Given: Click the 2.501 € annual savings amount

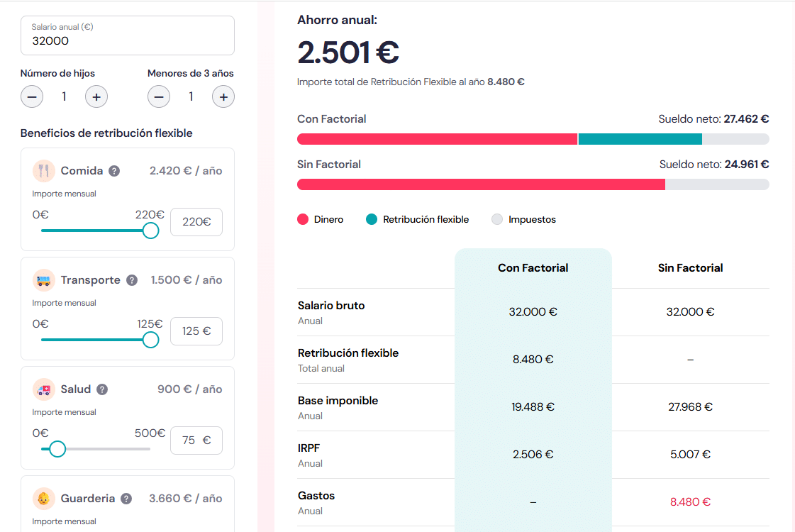Looking at the screenshot, I should coord(348,52).
